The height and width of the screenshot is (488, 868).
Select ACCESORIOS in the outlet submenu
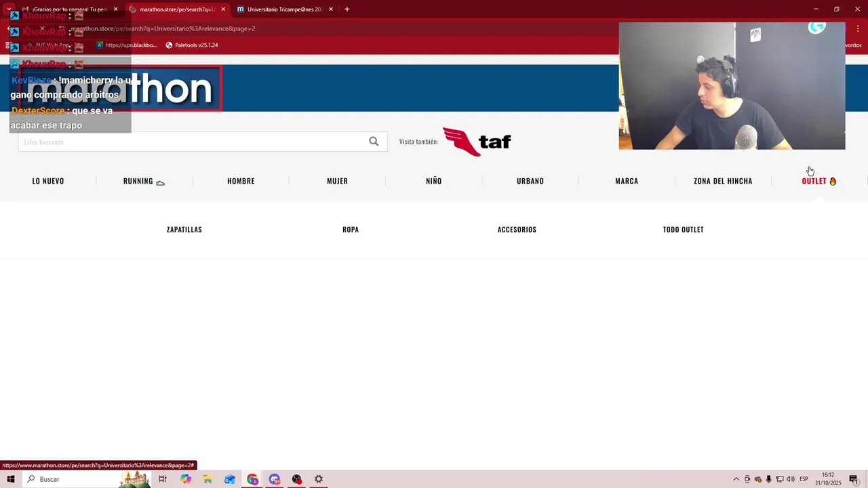coord(517,230)
